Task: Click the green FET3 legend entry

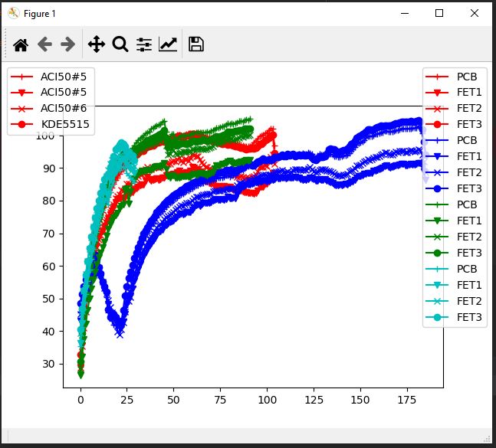Action: tap(453, 253)
